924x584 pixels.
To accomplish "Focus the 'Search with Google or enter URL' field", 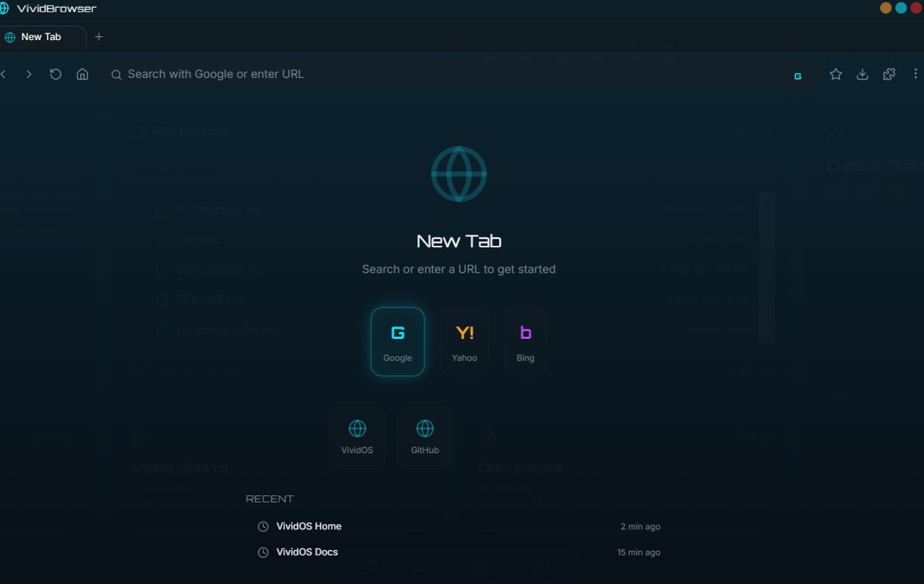I will tap(458, 74).
